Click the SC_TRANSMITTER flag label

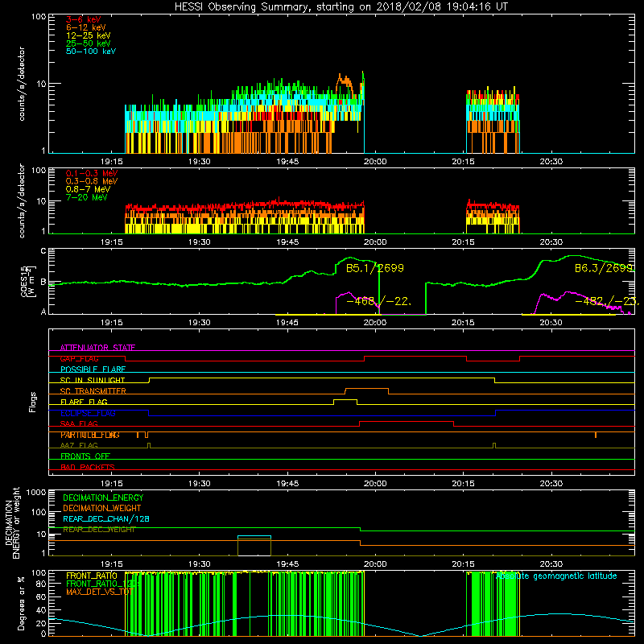point(93,391)
